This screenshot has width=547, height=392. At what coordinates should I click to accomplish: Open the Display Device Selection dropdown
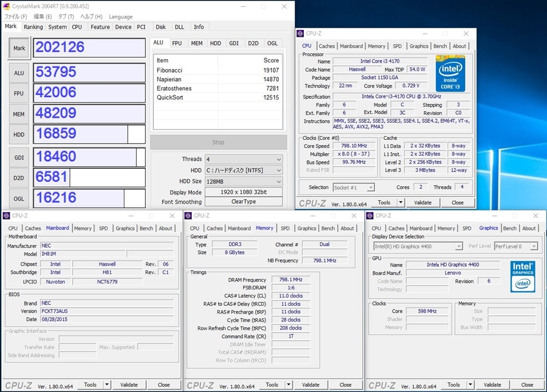[418, 246]
